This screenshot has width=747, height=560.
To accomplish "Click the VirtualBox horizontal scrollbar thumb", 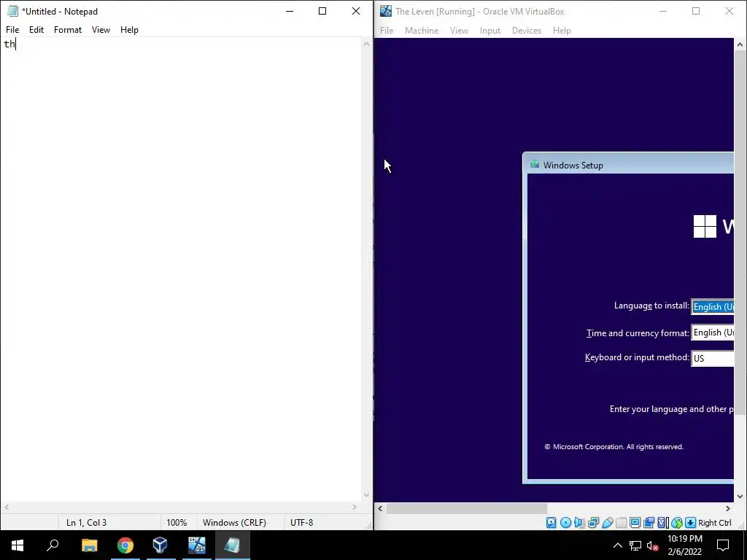I will (467, 508).
